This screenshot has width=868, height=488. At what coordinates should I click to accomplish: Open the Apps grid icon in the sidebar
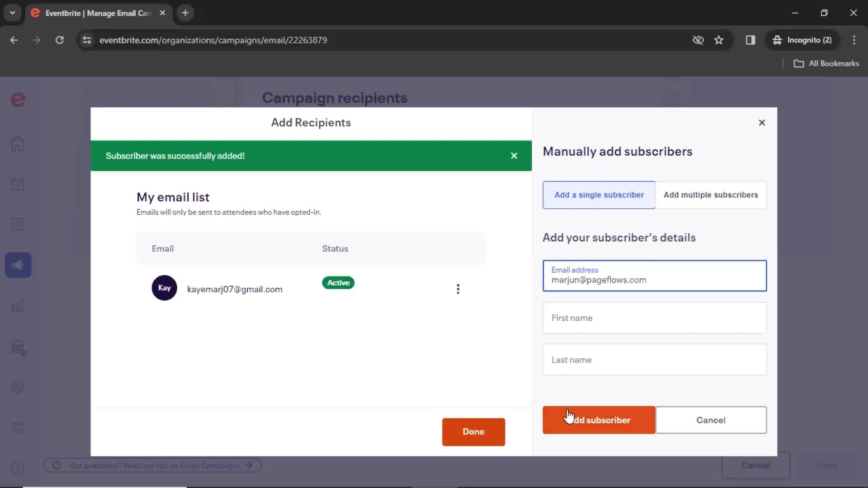click(18, 427)
